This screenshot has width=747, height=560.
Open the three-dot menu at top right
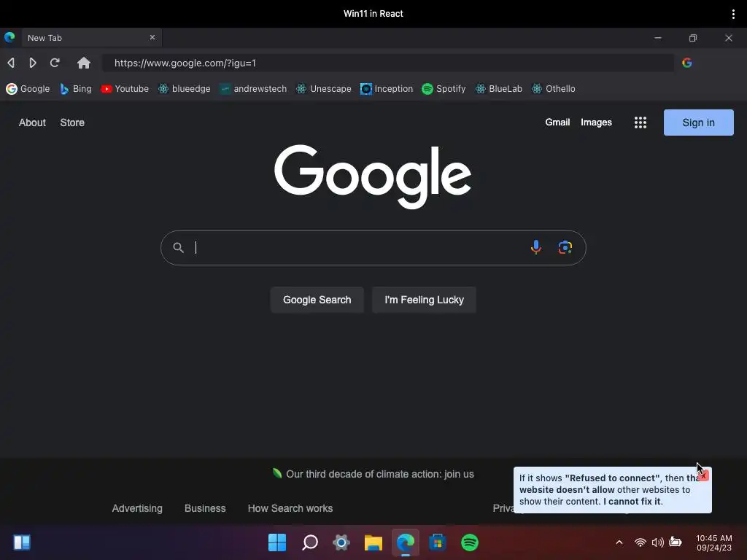(x=733, y=14)
